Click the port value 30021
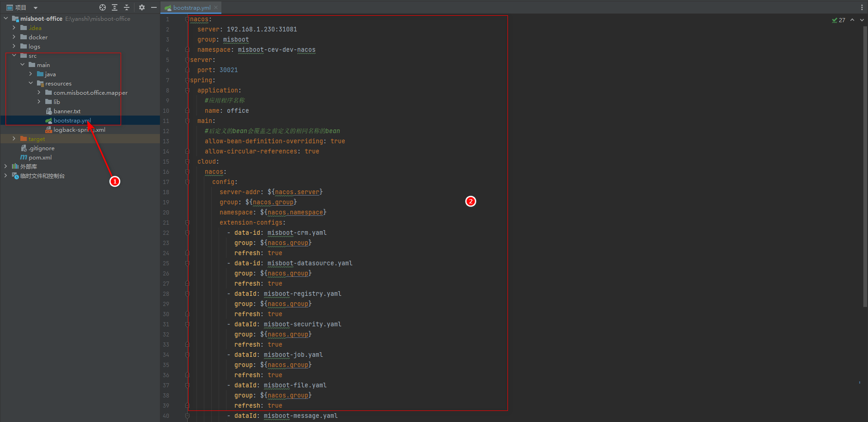 pyautogui.click(x=228, y=70)
